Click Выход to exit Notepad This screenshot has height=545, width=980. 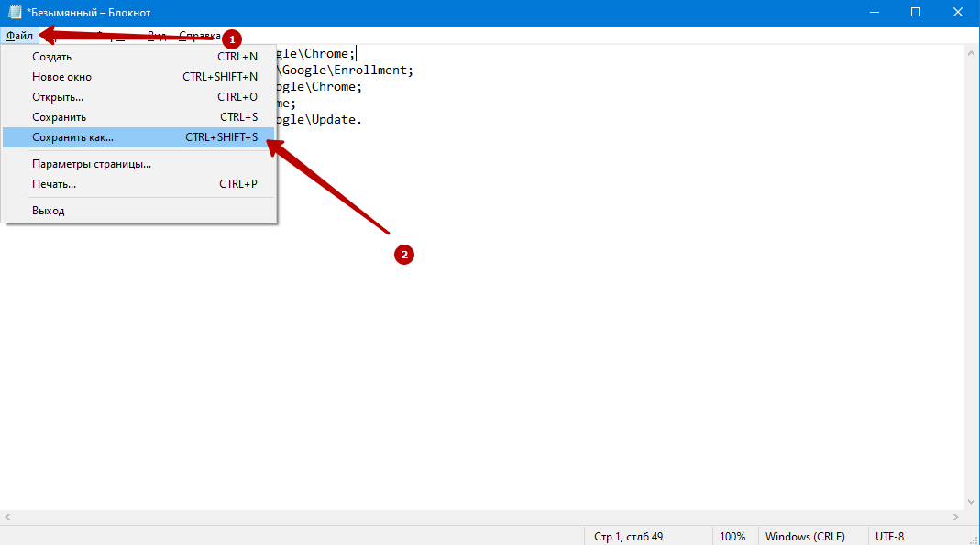click(x=49, y=211)
